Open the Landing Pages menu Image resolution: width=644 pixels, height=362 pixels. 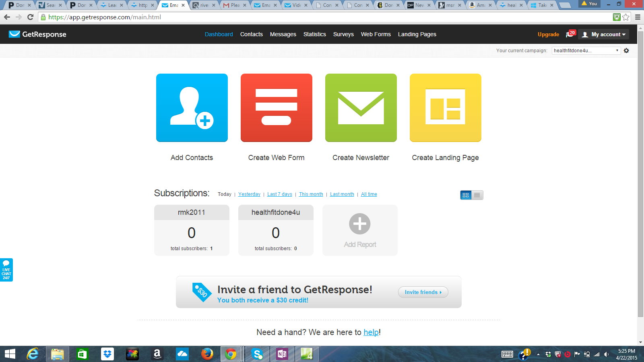417,34
